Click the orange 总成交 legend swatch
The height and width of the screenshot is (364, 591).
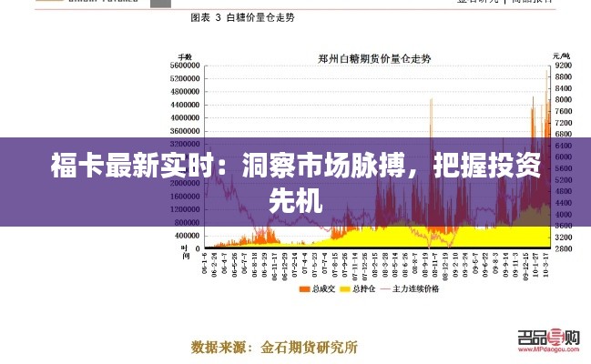304,289
